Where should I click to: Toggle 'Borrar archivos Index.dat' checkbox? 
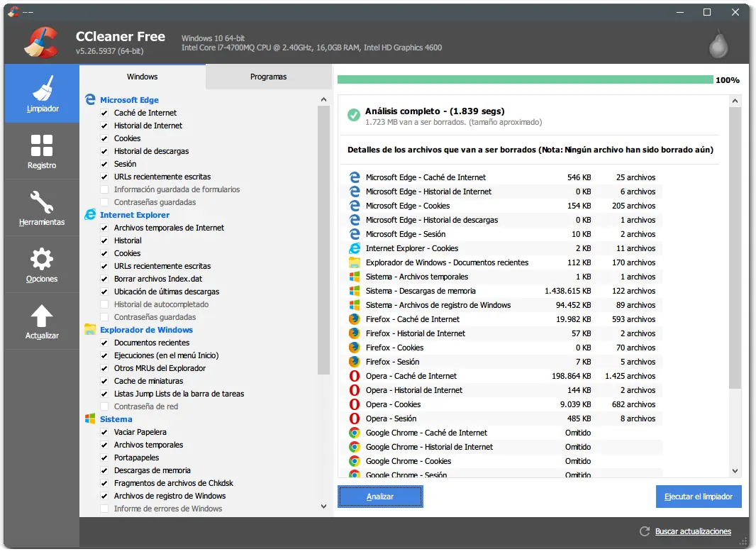[104, 279]
